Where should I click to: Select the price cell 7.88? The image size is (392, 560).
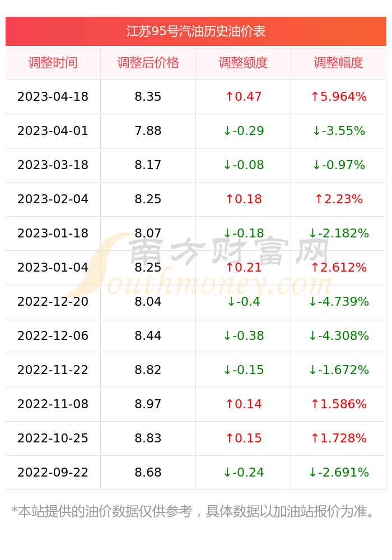pos(148,130)
